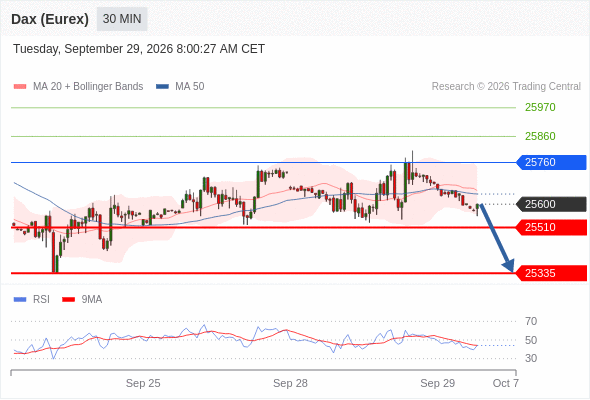Image resolution: width=590 pixels, height=400 pixels.
Task: Click the RSI axis value 70
Action: click(531, 321)
